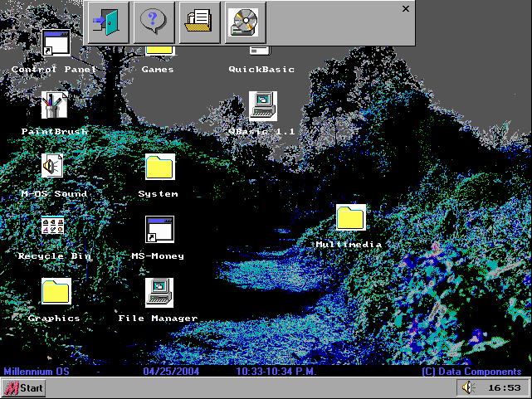The image size is (532, 399).
Task: Click the speaker volume tray icon
Action: coord(469,387)
